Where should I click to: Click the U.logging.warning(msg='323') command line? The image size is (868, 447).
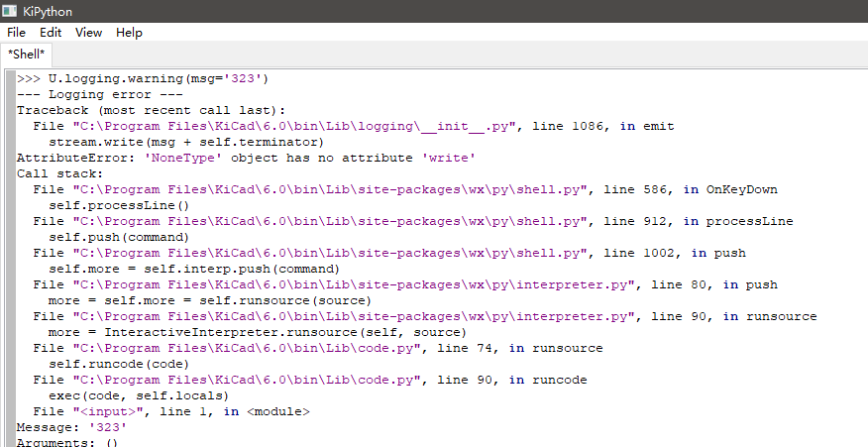pos(143,78)
